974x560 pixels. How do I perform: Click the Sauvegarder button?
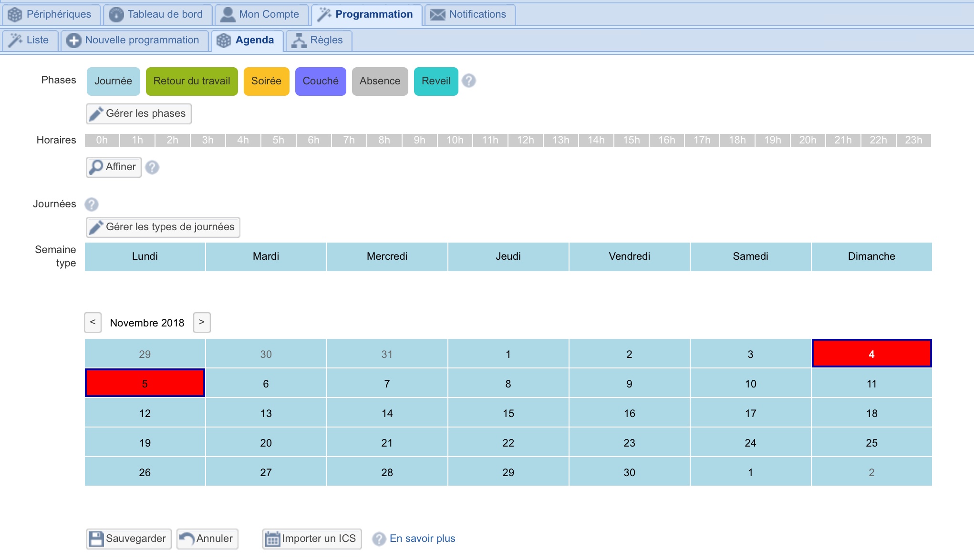click(129, 539)
